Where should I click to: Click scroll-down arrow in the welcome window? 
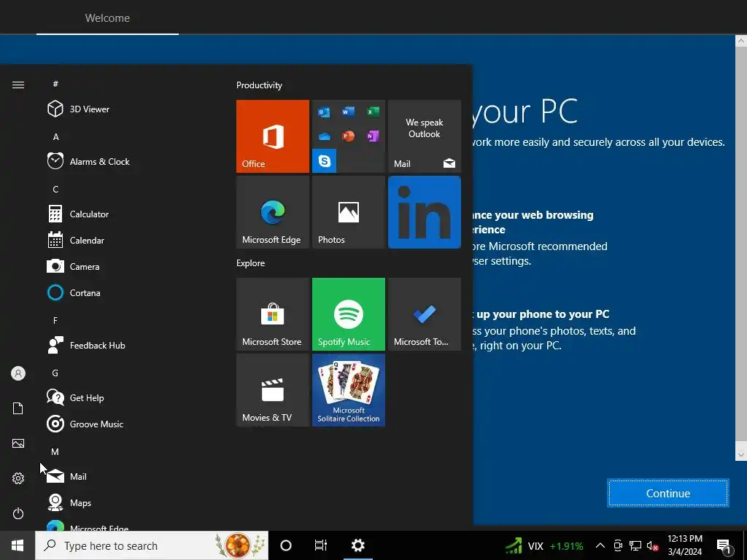pos(741,455)
